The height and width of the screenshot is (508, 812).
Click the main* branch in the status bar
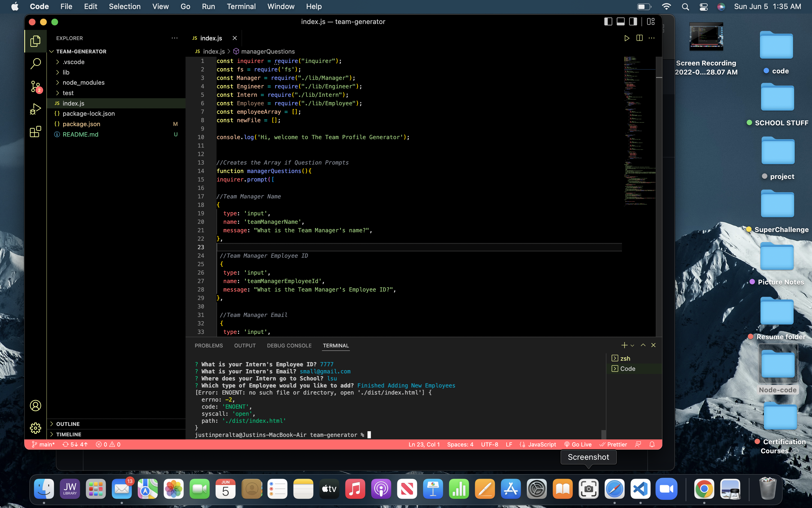[43, 444]
